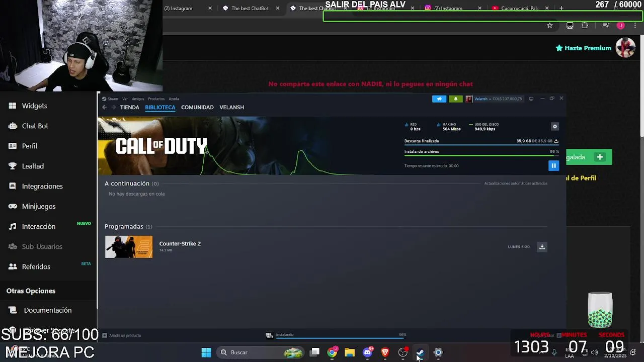This screenshot has width=644, height=362.
Task: Open the Windows Start menu
Action: (x=206, y=352)
